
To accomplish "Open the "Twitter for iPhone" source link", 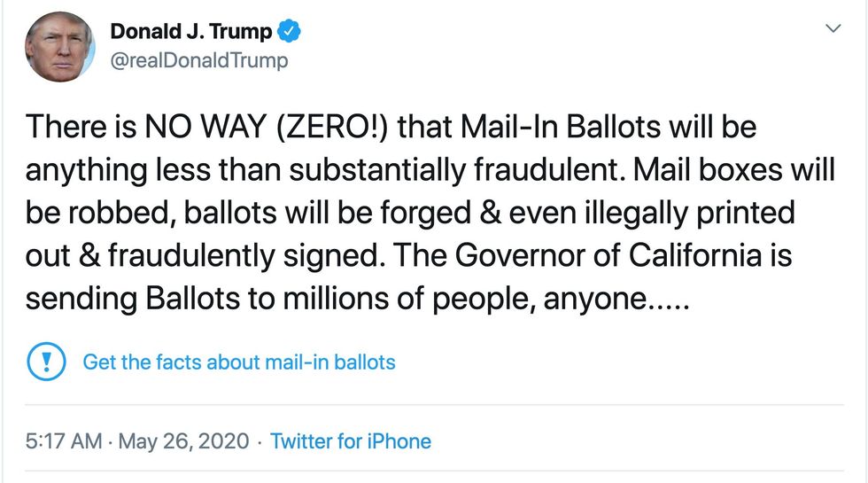I will pos(351,441).
